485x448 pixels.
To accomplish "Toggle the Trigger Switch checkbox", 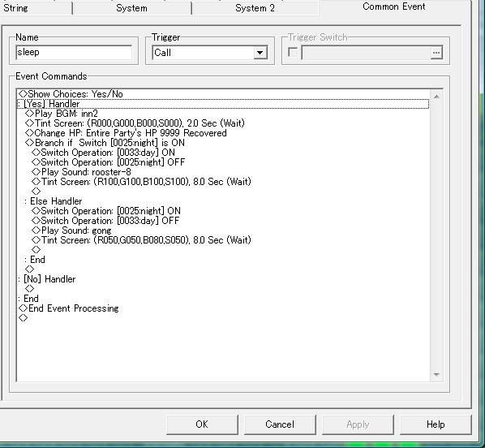I will pyautogui.click(x=293, y=52).
